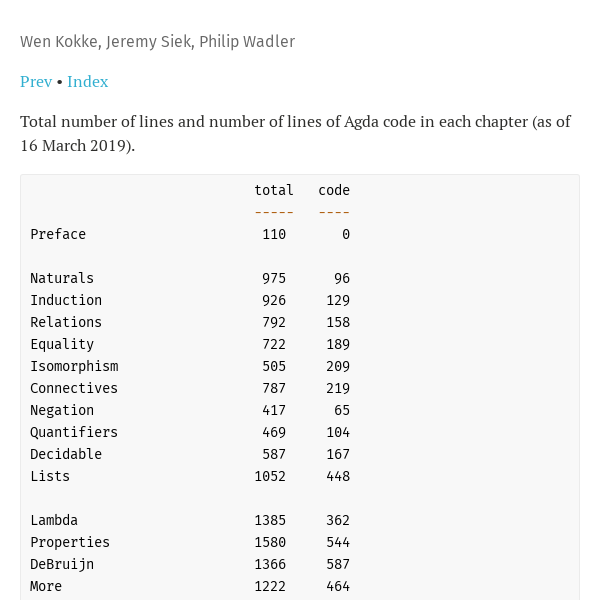The width and height of the screenshot is (600, 600).
Task: Click the Negation chapter name
Action: [x=62, y=410]
